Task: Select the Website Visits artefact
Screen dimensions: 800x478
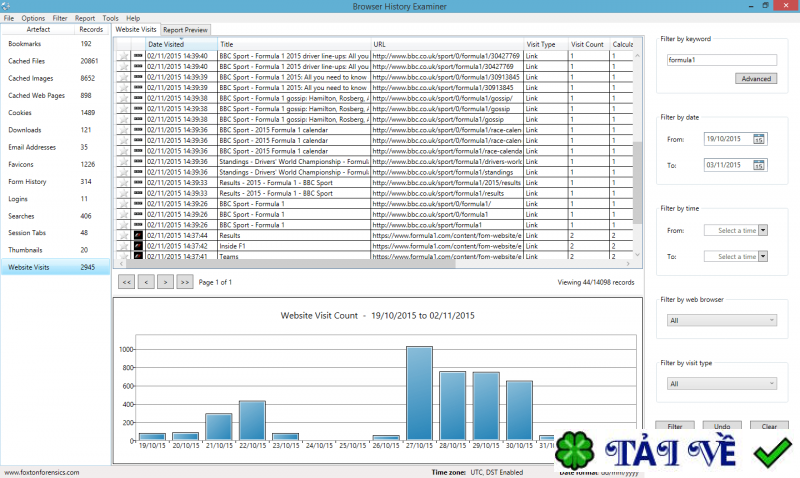Action: coord(55,267)
